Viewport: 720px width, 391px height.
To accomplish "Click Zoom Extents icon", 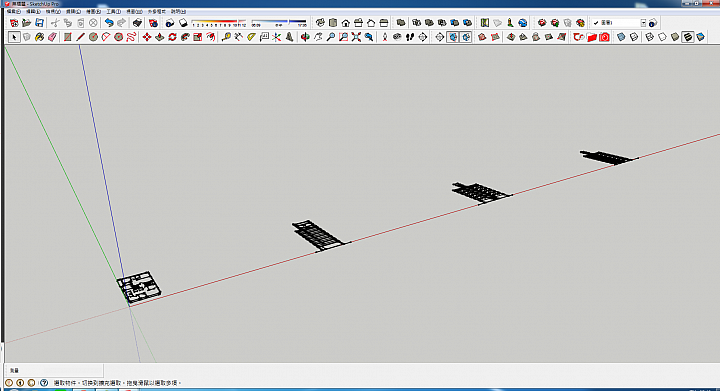I will (356, 37).
